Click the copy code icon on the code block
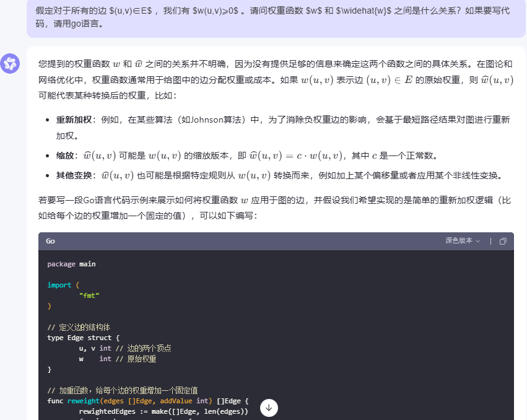Screen dimensions: 527x420 pyautogui.click(x=503, y=241)
